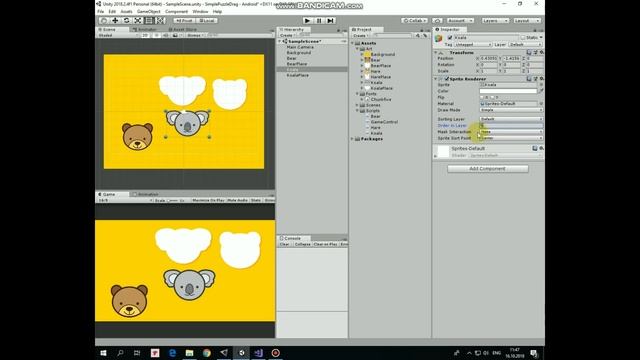Open the Account dropdown
The height and width of the screenshot is (360, 640).
point(460,20)
